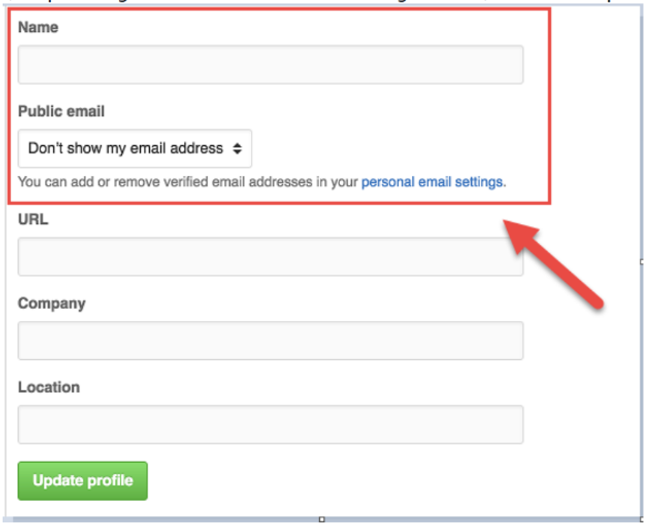Viewport: 650px width, 528px height.
Task: Click the Public email label
Action: click(61, 111)
